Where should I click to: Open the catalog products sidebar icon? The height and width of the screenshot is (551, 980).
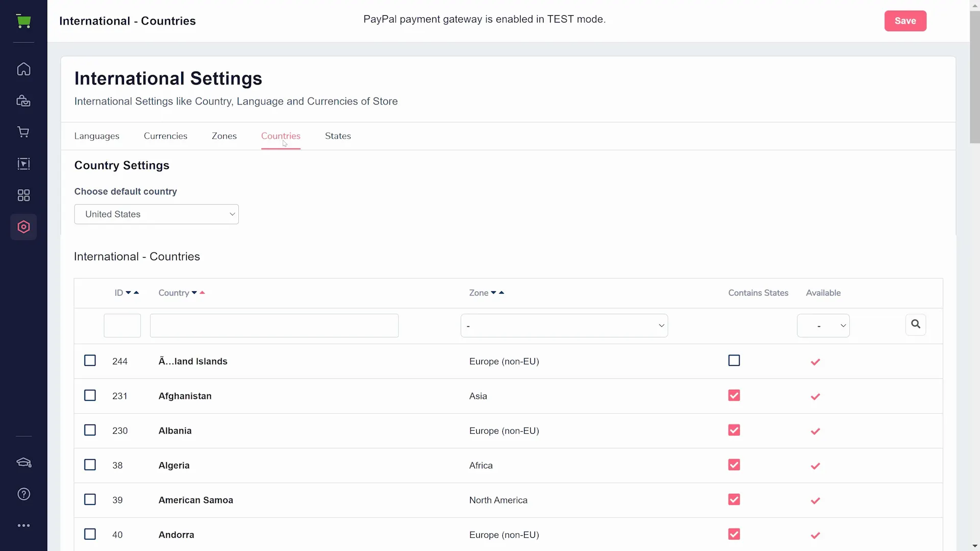click(23, 101)
